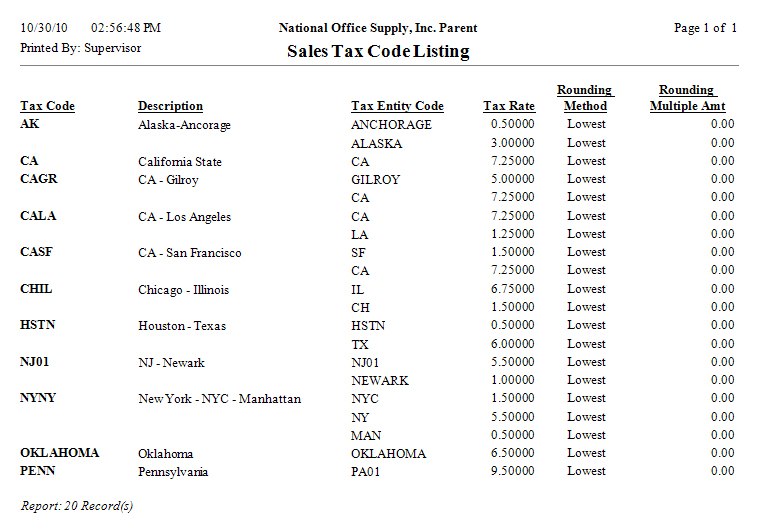Click the CHIL tax code
Screen dimensions: 760x528
36,289
